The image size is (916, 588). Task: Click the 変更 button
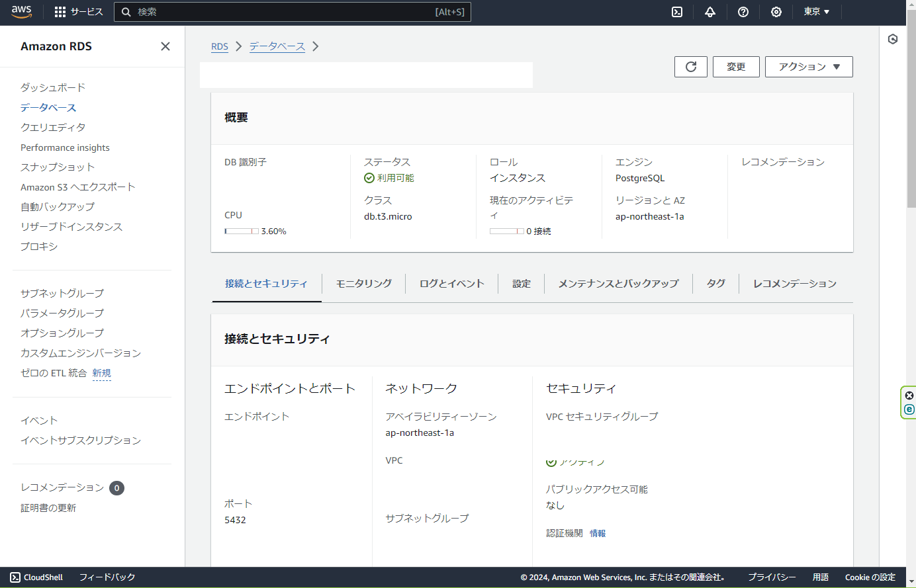pos(736,67)
